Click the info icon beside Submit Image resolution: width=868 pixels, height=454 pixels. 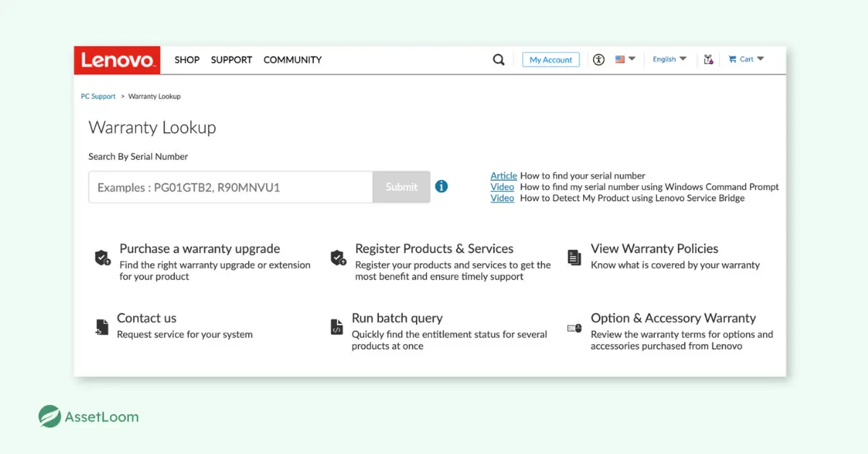pyautogui.click(x=441, y=187)
